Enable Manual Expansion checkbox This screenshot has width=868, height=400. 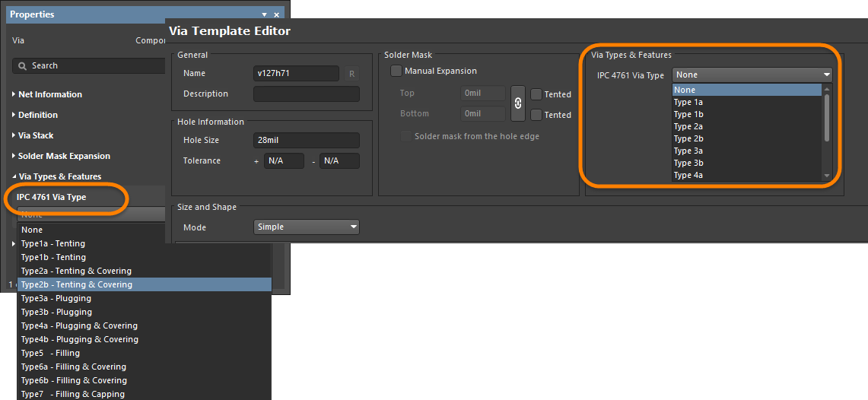pyautogui.click(x=396, y=71)
